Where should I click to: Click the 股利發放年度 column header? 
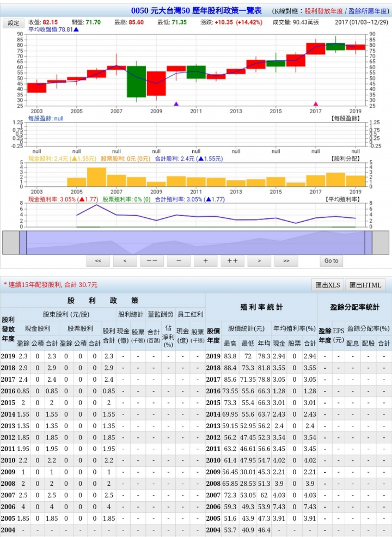[8, 329]
